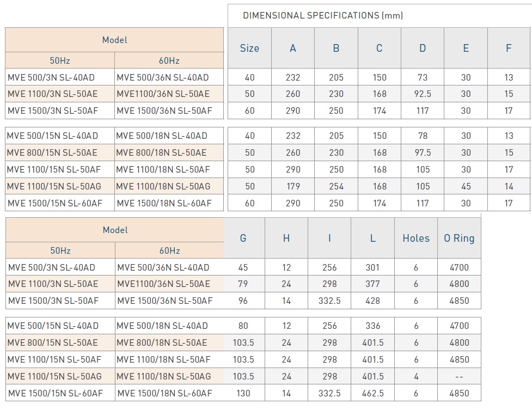This screenshot has width=532, height=410.
Task: Click H value '12' in MVE 500/3N row
Action: pos(286,267)
